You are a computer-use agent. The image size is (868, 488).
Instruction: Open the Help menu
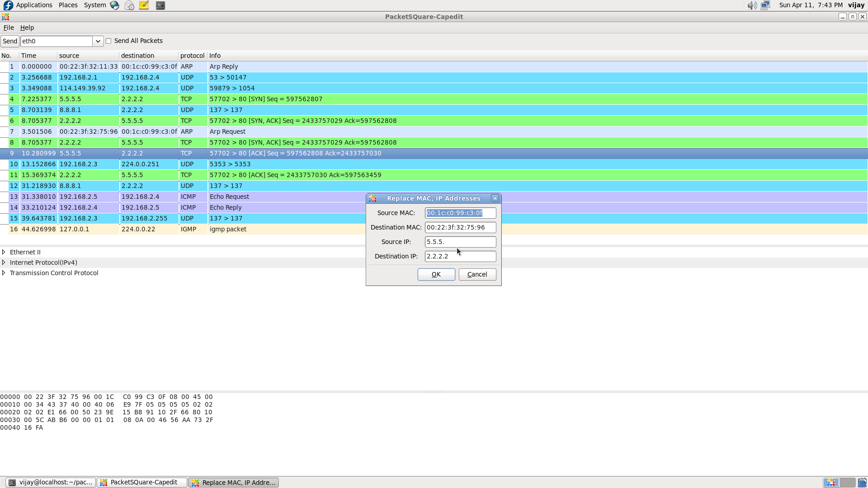point(27,28)
